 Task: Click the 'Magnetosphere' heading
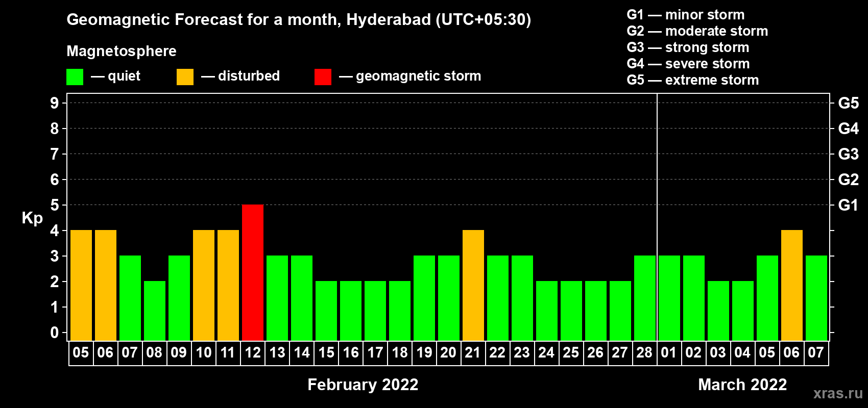point(122,51)
